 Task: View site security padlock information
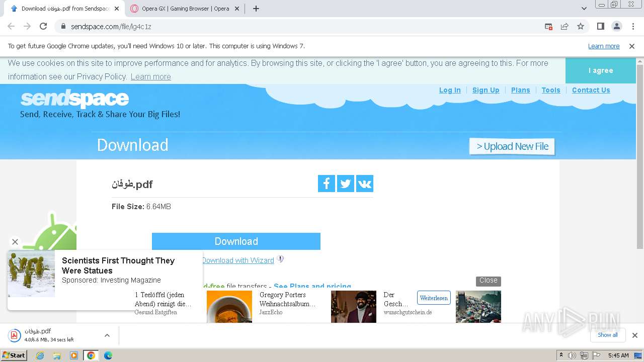(x=63, y=26)
